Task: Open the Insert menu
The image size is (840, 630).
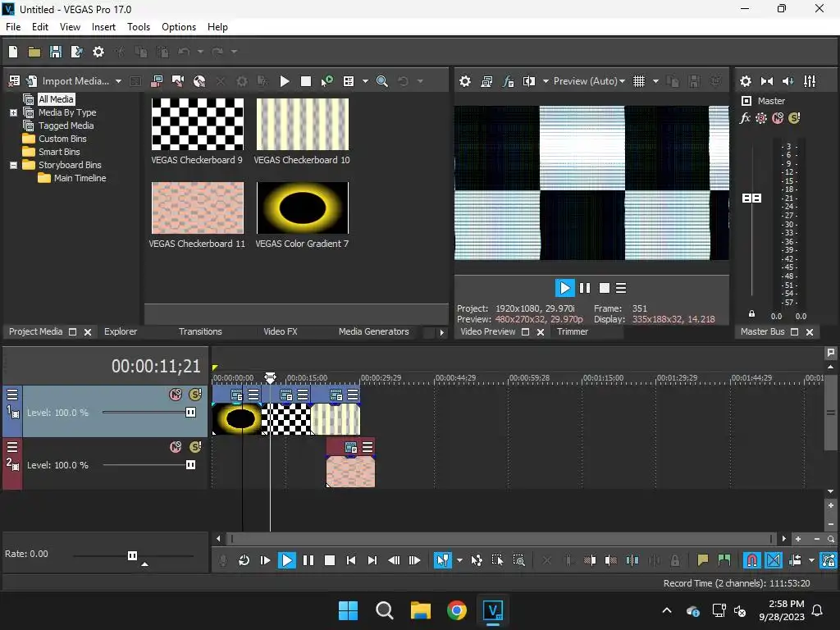Action: tap(103, 27)
